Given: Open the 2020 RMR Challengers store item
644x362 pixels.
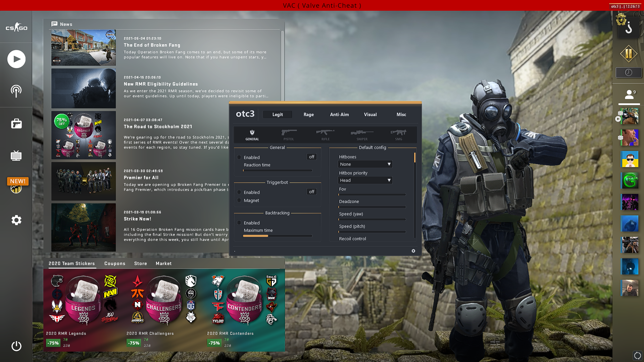Looking at the screenshot, I should pyautogui.click(x=164, y=310).
